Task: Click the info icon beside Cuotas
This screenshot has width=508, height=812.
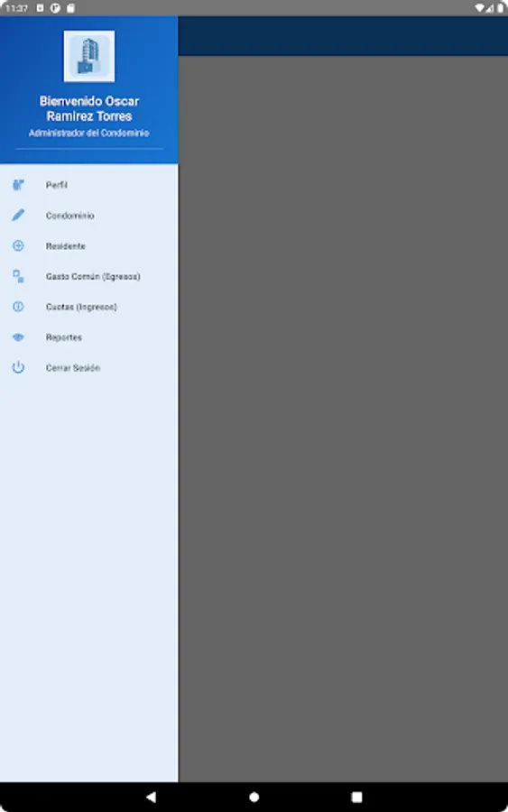Action: point(18,307)
